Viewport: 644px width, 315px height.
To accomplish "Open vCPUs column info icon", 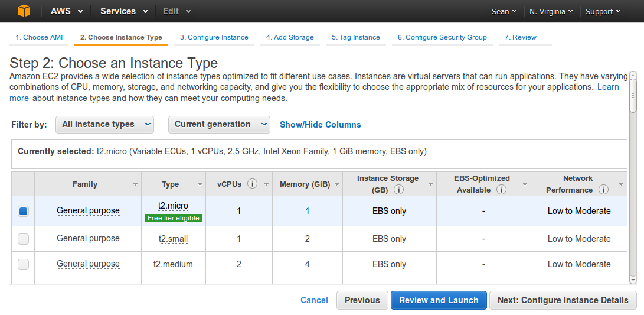I will click(253, 184).
